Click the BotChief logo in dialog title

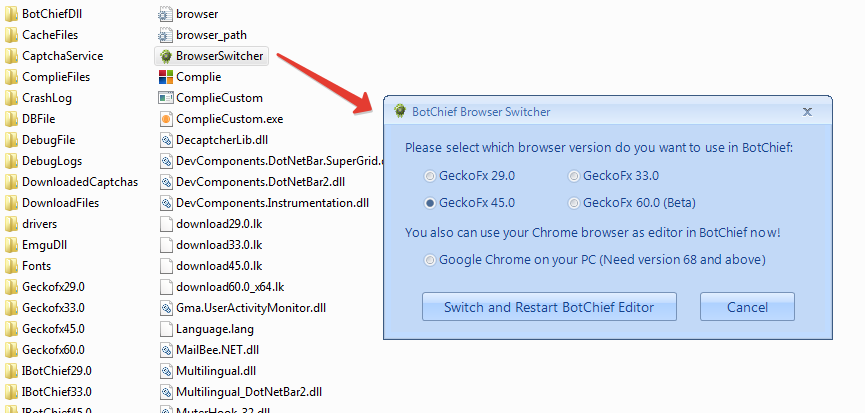(400, 111)
